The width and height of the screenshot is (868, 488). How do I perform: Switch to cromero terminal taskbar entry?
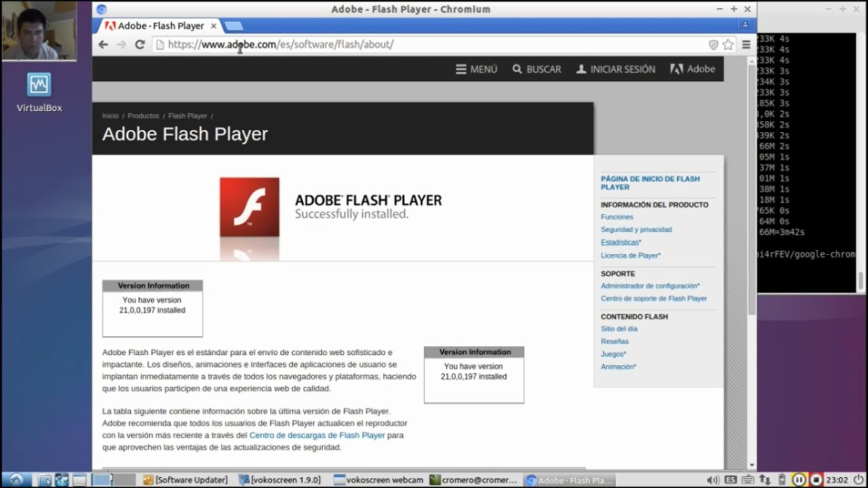(x=474, y=480)
